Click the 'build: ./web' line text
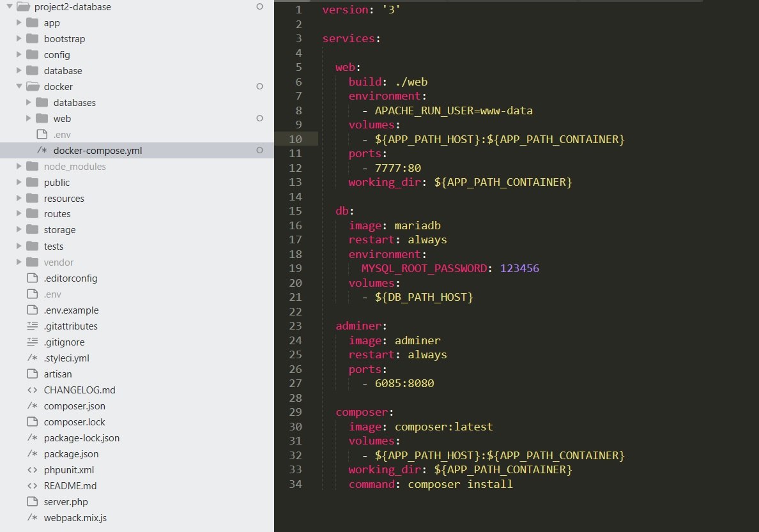The image size is (759, 532). click(388, 82)
